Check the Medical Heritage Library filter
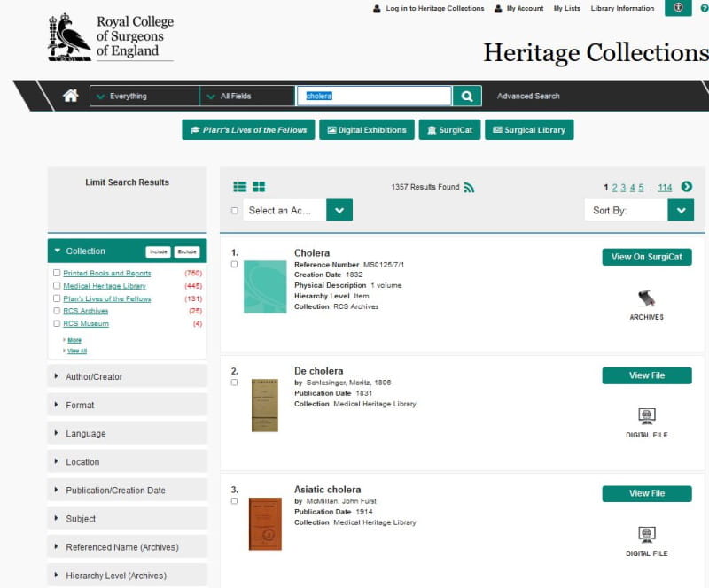The width and height of the screenshot is (709, 588). (x=57, y=286)
